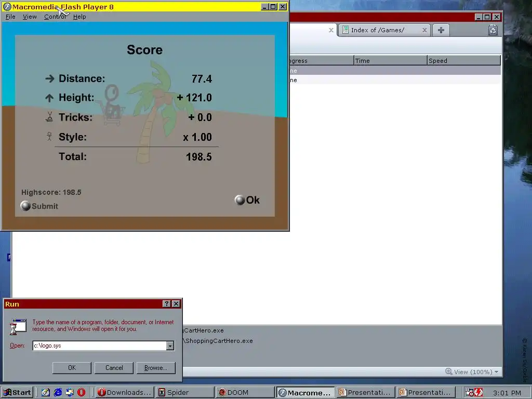The image size is (532, 399).
Task: Click the \ShoppingCartHero.exe path text
Action: point(218,341)
